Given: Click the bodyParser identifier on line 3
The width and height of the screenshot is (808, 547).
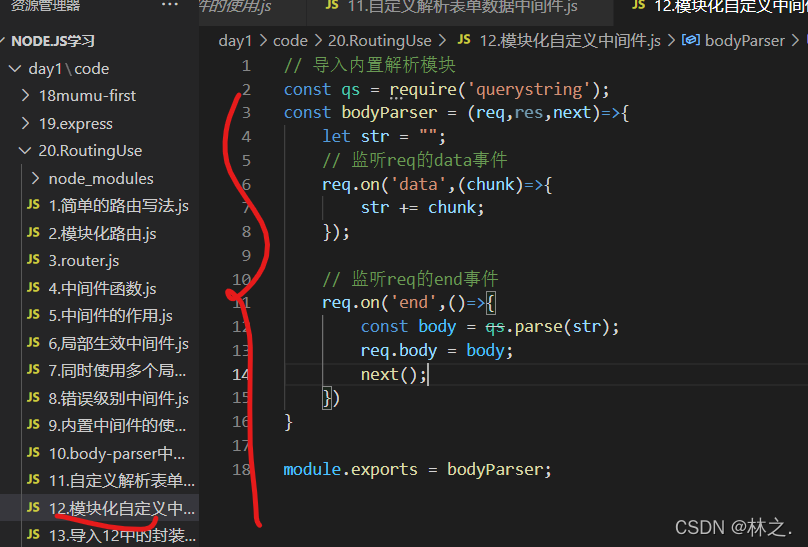Looking at the screenshot, I should pyautogui.click(x=389, y=113).
